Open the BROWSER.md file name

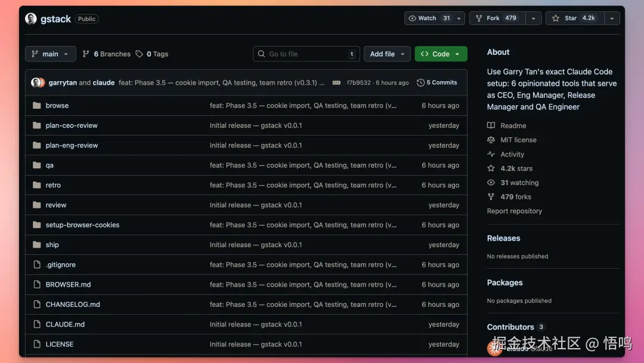(x=68, y=284)
